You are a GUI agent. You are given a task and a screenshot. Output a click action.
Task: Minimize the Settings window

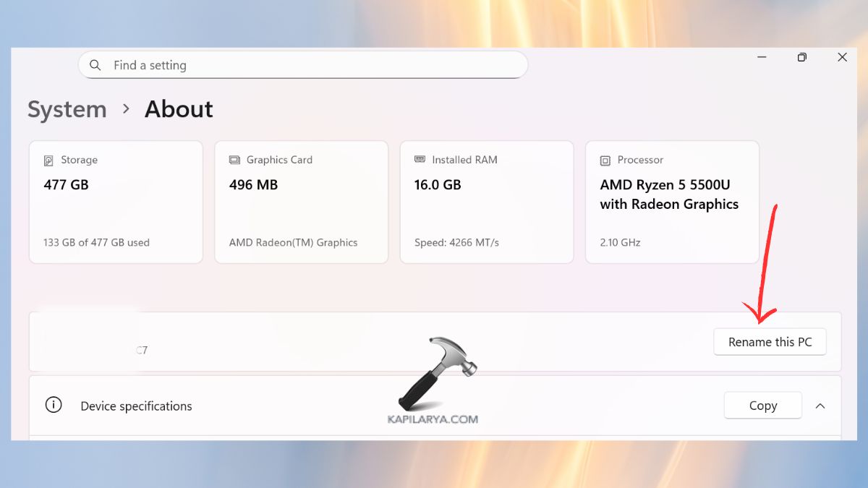click(x=762, y=57)
